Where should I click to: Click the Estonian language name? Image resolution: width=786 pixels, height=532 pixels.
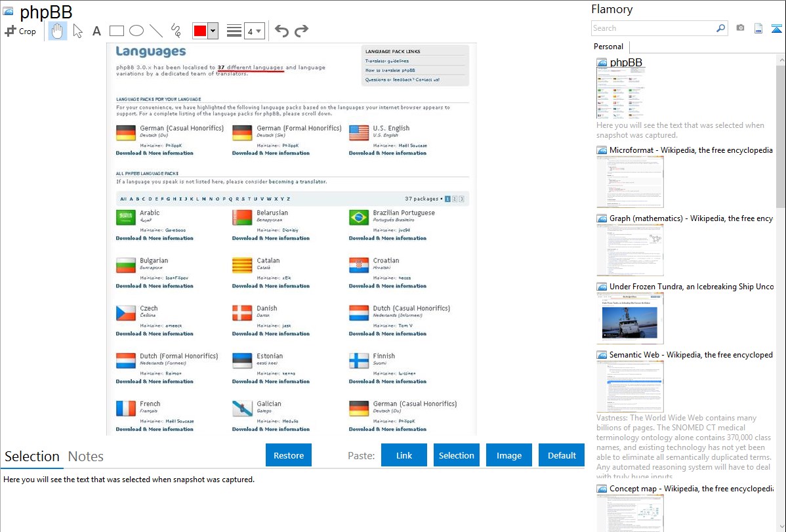click(x=270, y=356)
